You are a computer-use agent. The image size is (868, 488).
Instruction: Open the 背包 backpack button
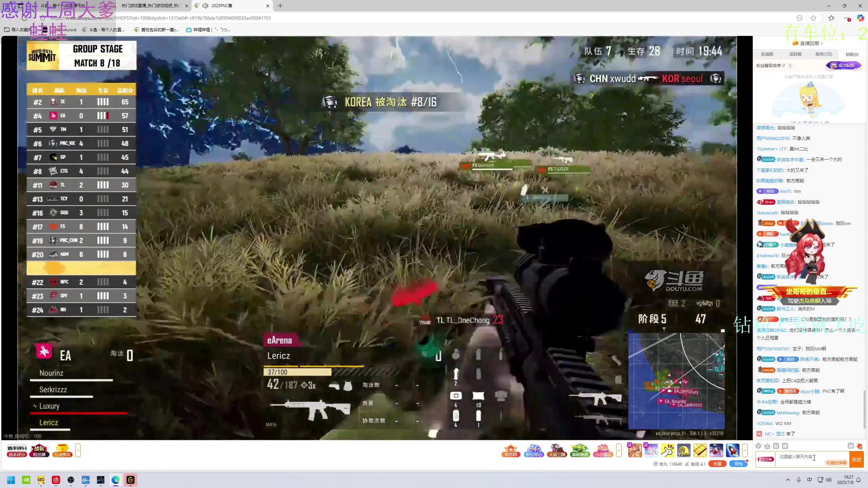click(x=738, y=464)
